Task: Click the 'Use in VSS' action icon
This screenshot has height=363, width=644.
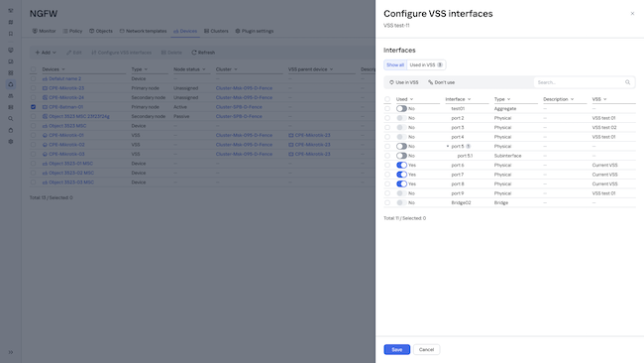Action: [391, 82]
